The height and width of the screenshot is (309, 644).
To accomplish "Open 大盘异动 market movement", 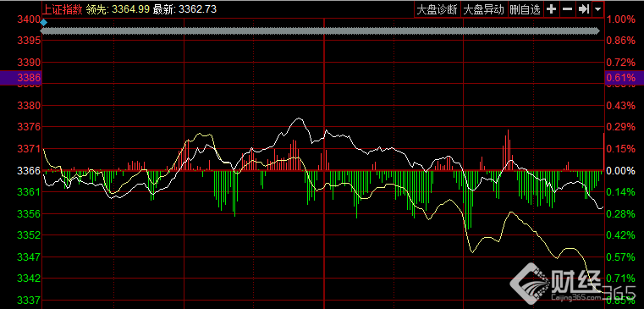I will (x=483, y=10).
